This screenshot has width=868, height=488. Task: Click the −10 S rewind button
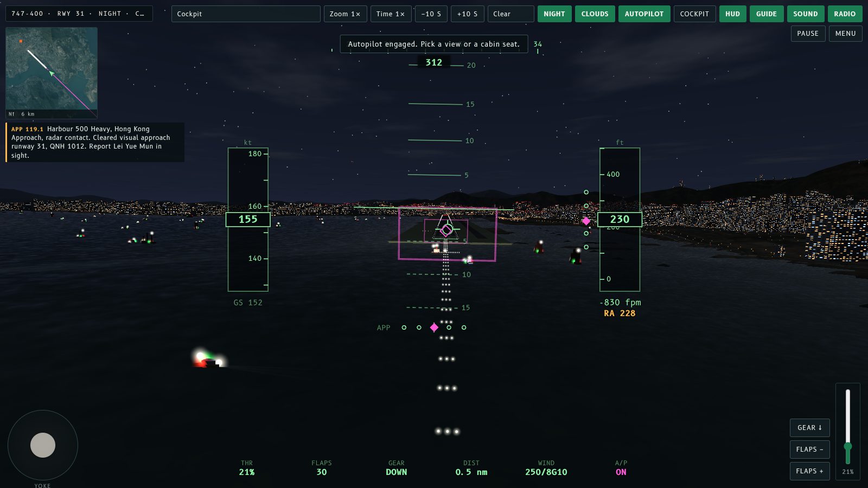point(431,14)
